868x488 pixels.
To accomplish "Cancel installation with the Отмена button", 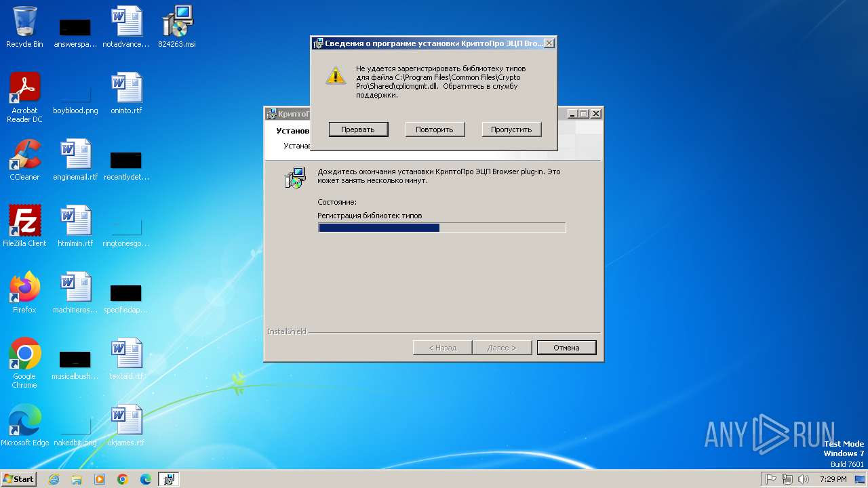I will point(566,348).
